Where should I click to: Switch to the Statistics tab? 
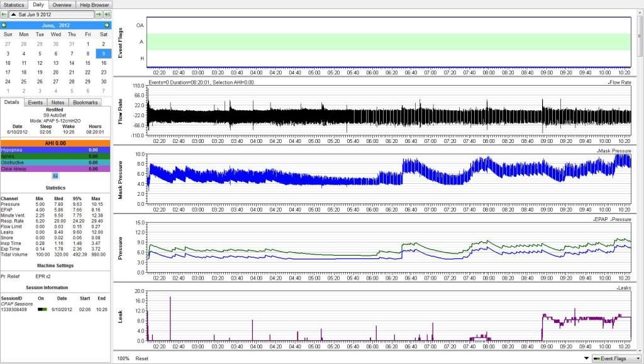pyautogui.click(x=14, y=4)
